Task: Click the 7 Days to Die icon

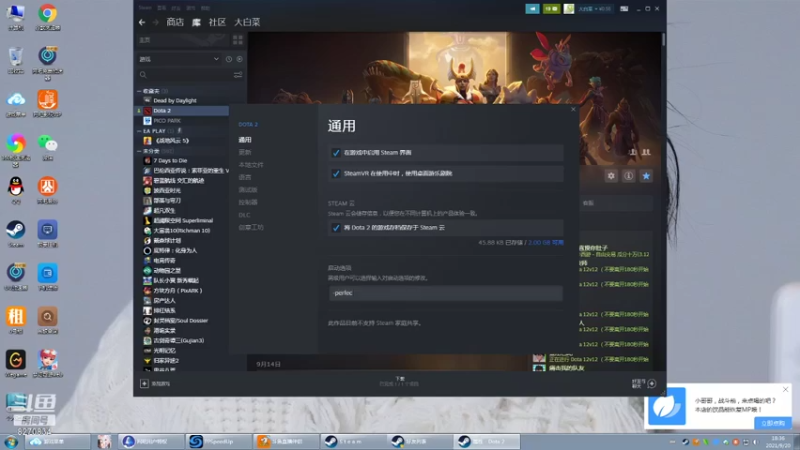Action: (x=147, y=160)
